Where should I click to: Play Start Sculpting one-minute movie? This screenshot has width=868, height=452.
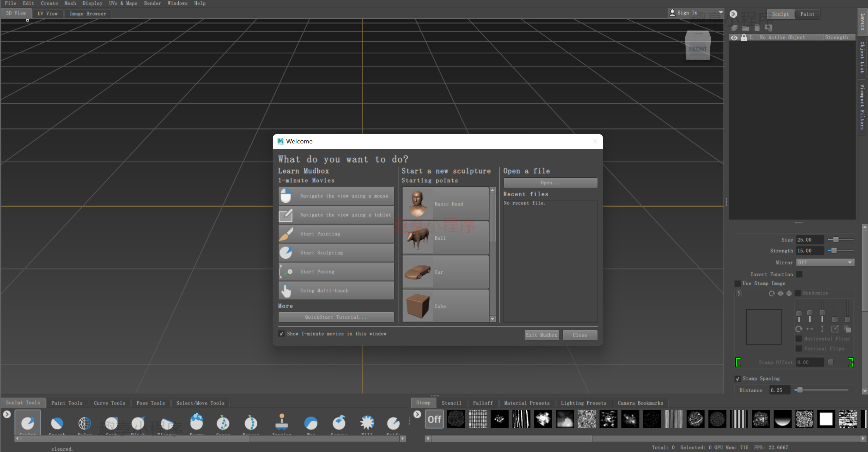[336, 253]
